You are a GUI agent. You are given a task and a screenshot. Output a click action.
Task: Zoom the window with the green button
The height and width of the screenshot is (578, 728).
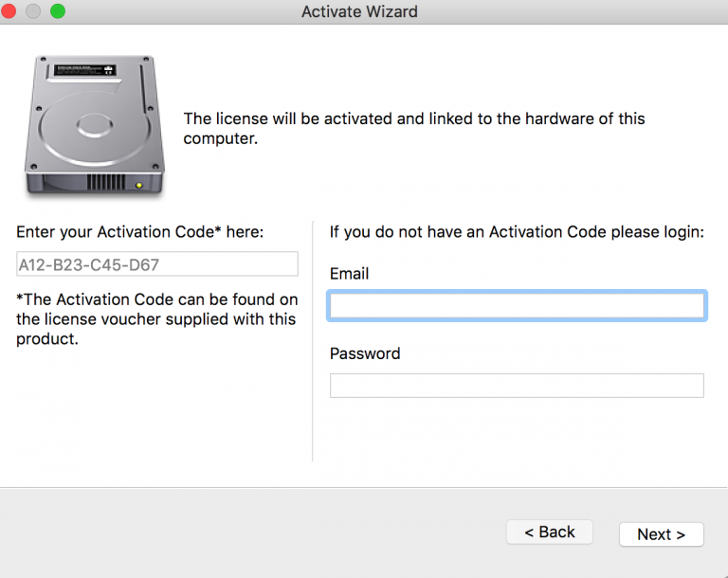tap(58, 10)
